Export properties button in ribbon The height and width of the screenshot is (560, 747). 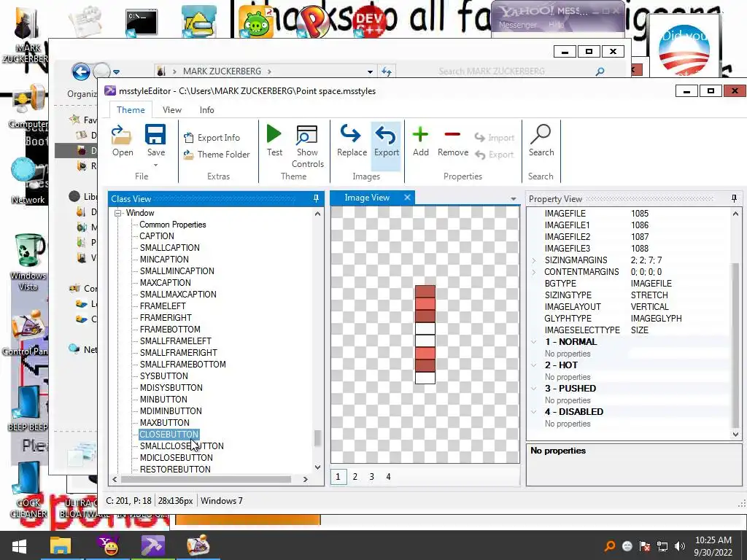point(495,155)
